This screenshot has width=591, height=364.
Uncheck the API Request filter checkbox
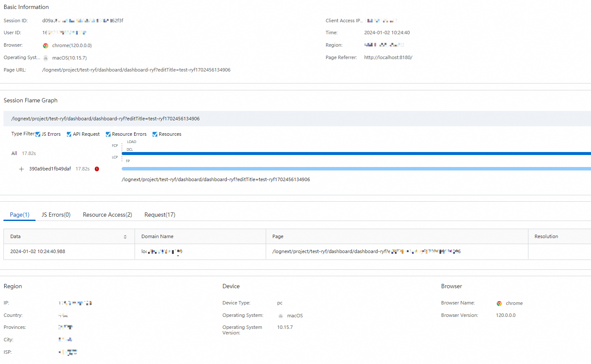(69, 134)
